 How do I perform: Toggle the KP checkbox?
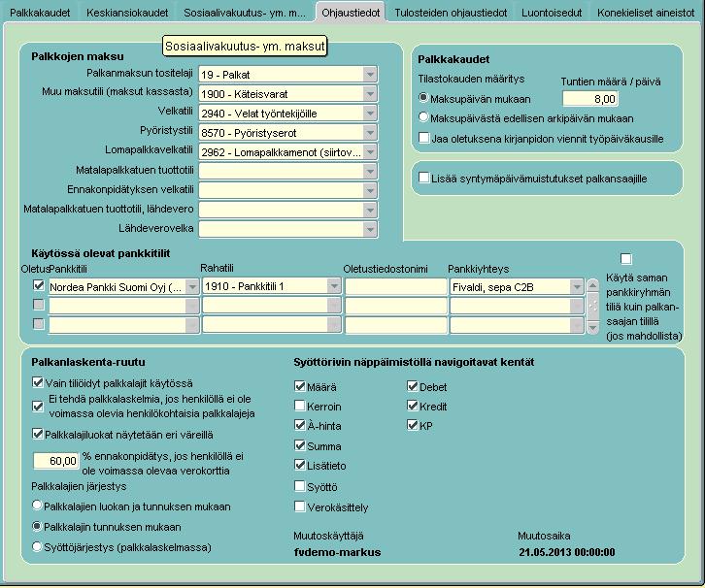[413, 425]
